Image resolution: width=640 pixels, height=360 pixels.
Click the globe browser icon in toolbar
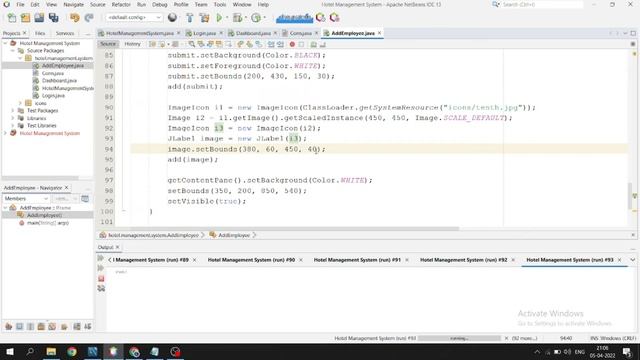click(172, 18)
